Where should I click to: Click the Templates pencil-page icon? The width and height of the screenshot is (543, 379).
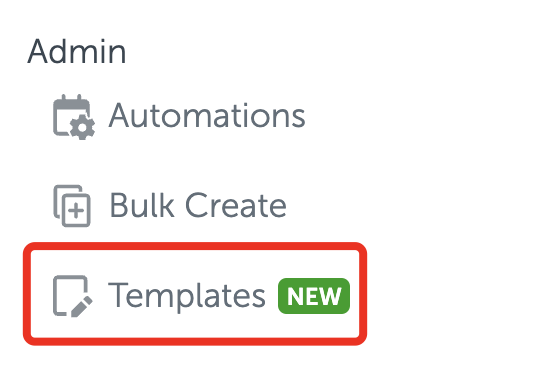point(72,296)
